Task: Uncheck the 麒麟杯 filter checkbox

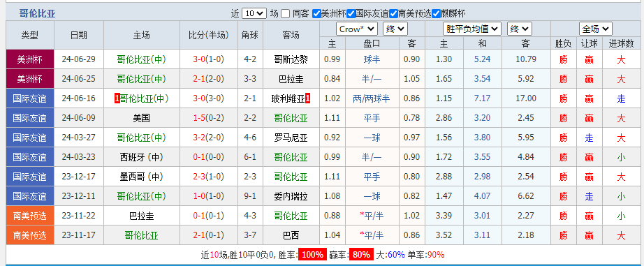Action: coord(436,13)
